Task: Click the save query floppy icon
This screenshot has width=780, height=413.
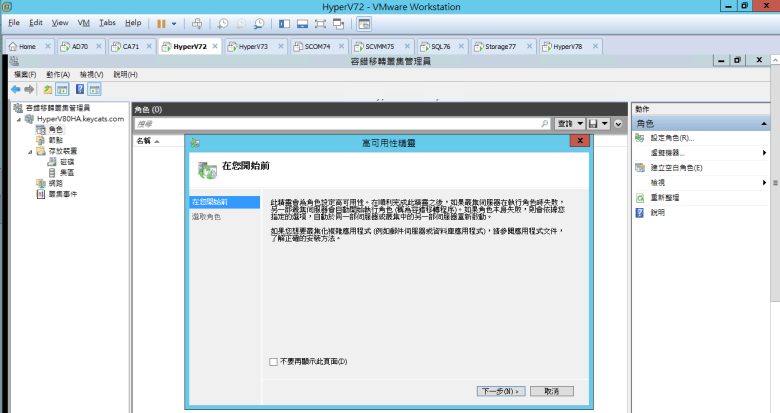Action: click(593, 123)
